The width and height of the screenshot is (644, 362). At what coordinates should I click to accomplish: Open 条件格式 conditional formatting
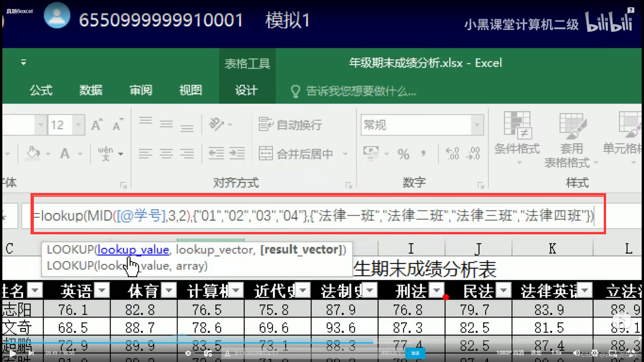[517, 138]
